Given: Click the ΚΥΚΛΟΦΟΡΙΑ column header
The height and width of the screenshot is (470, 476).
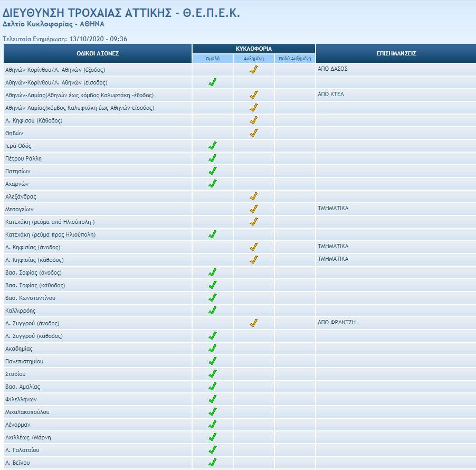Looking at the screenshot, I should point(254,49).
